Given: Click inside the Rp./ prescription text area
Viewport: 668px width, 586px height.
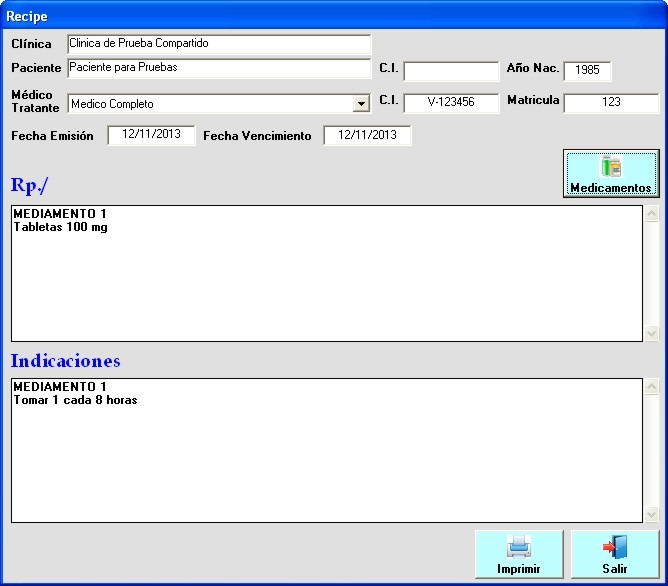Looking at the screenshot, I should (x=327, y=273).
